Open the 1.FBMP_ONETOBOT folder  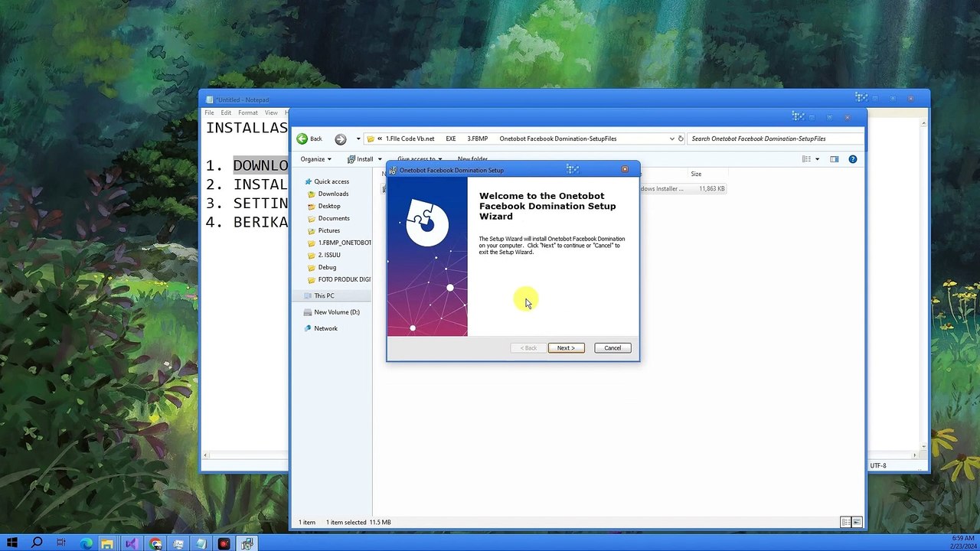[x=345, y=243]
